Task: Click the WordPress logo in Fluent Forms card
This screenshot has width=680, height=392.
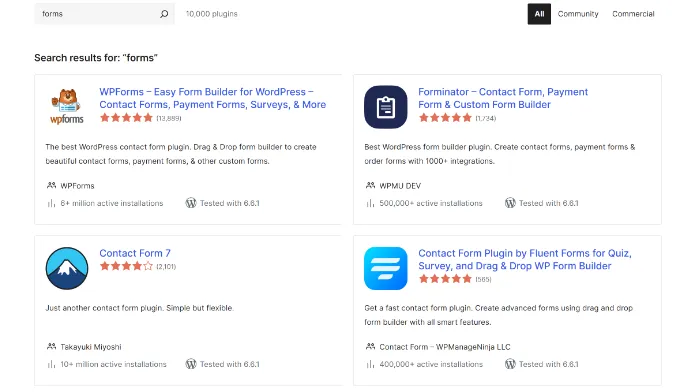Action: 510,364
